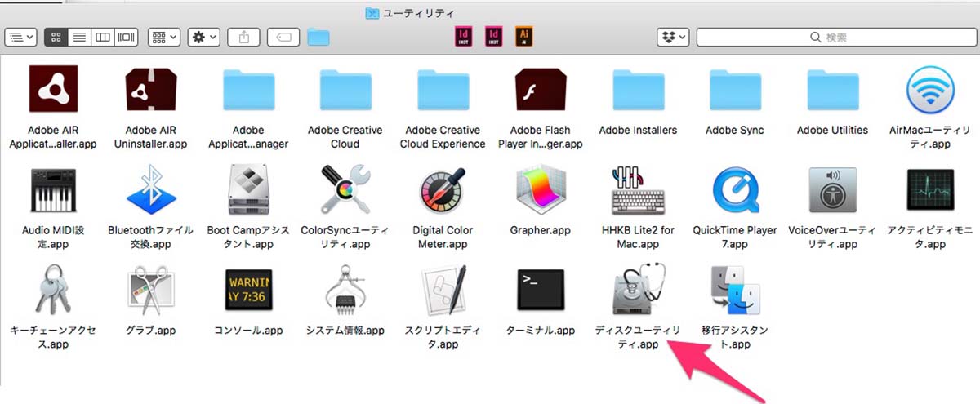Open the Adobe Sync folder
The image size is (980, 404).
[x=735, y=91]
